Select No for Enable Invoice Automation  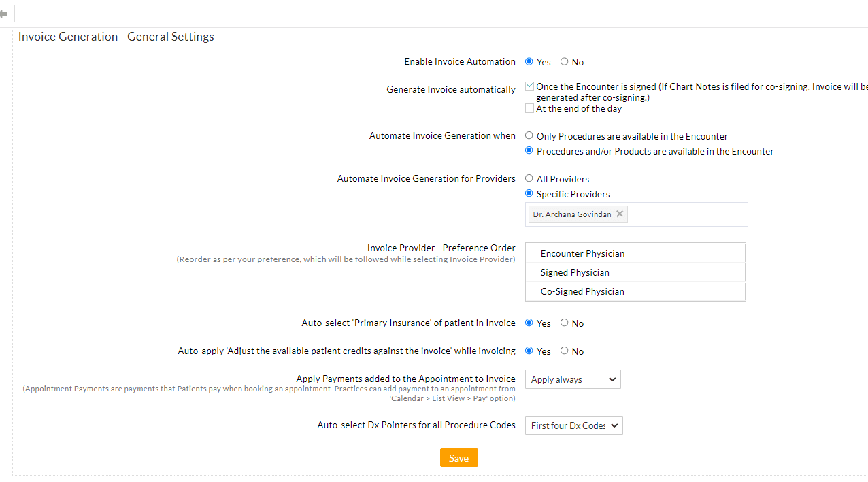tap(564, 61)
